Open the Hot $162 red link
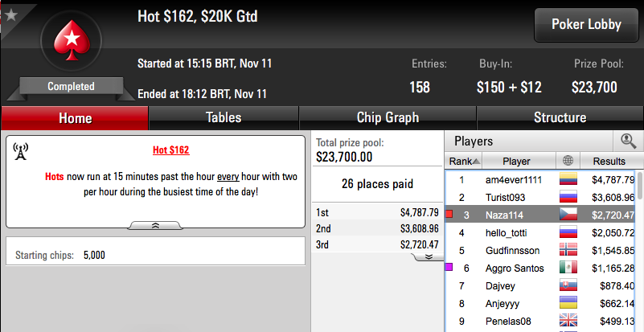This screenshot has height=332, width=644. click(x=171, y=150)
